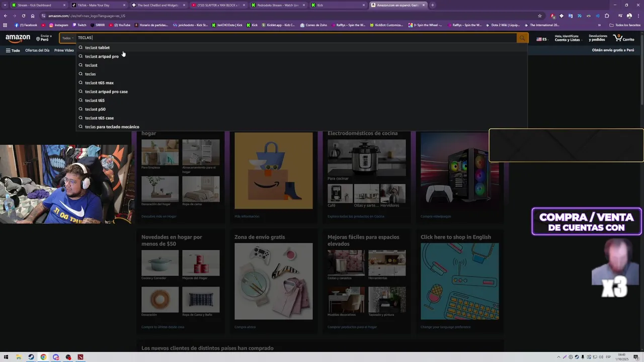Go to 'Prime Video' in nav bar
The image size is (644, 362).
point(64,50)
